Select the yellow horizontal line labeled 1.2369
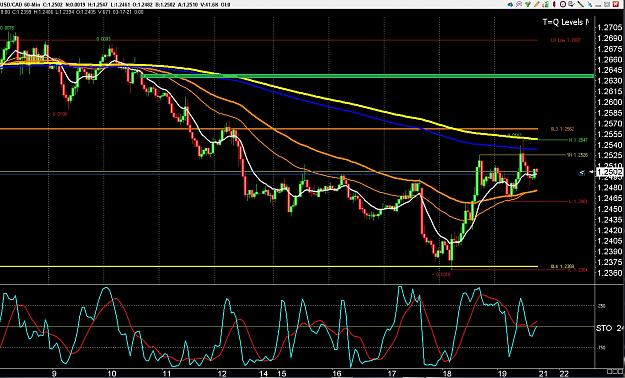This screenshot has height=378, width=625. [x=269, y=266]
